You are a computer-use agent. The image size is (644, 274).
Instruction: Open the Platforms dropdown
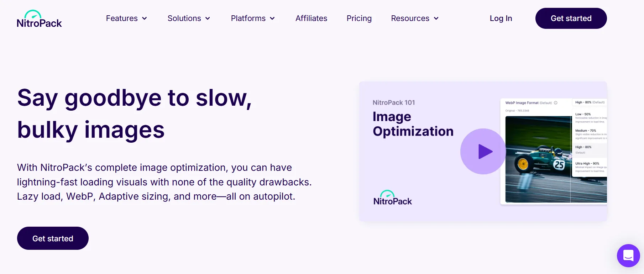(x=253, y=19)
